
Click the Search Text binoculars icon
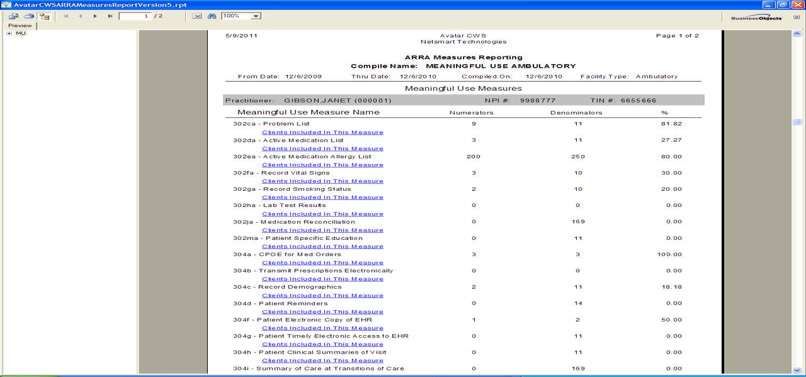(211, 16)
